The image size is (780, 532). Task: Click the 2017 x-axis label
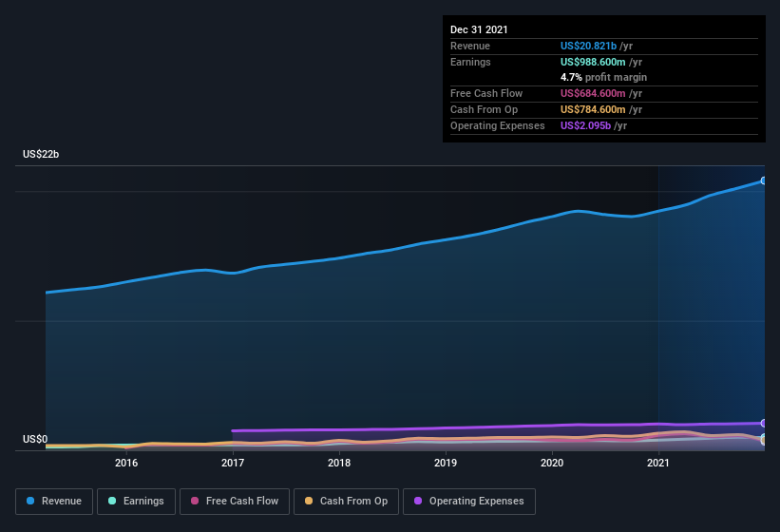coord(233,463)
